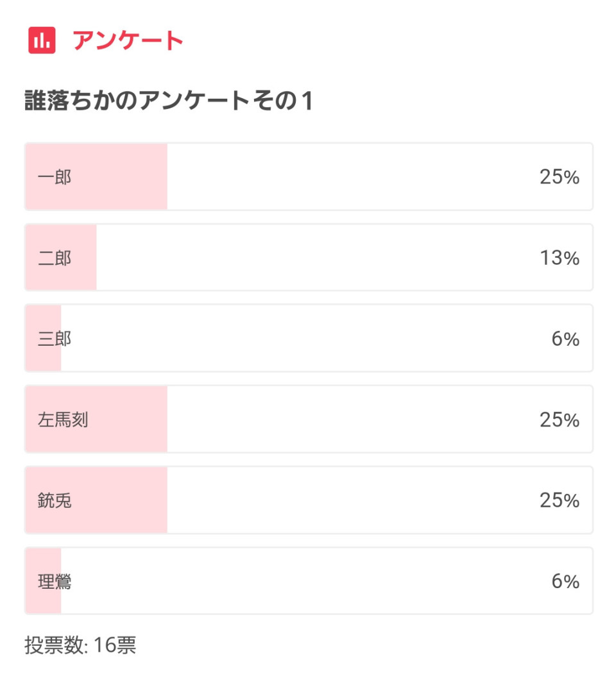Click the pink progress fill of 二郎
The width and height of the screenshot is (616, 676).
(61, 257)
